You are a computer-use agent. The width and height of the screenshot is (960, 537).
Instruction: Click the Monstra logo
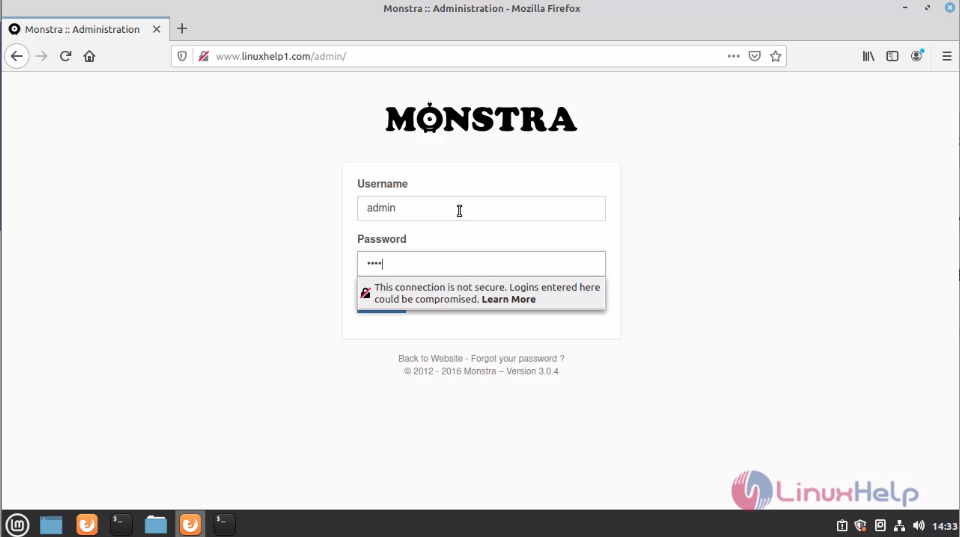tap(481, 118)
